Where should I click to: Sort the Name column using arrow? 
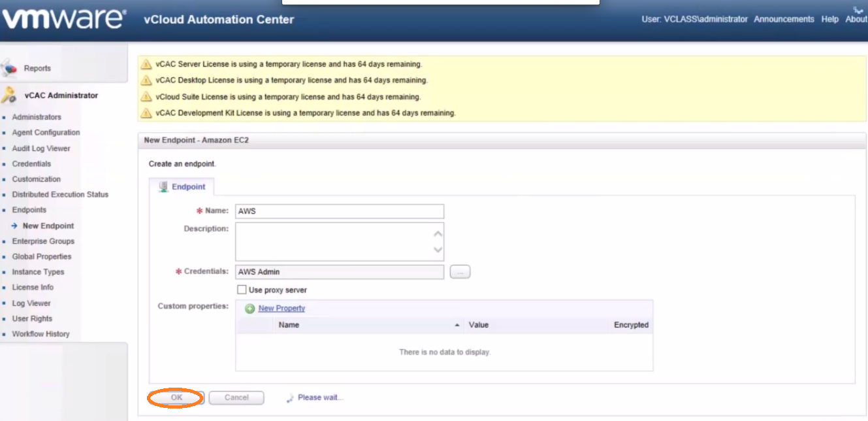click(x=457, y=325)
